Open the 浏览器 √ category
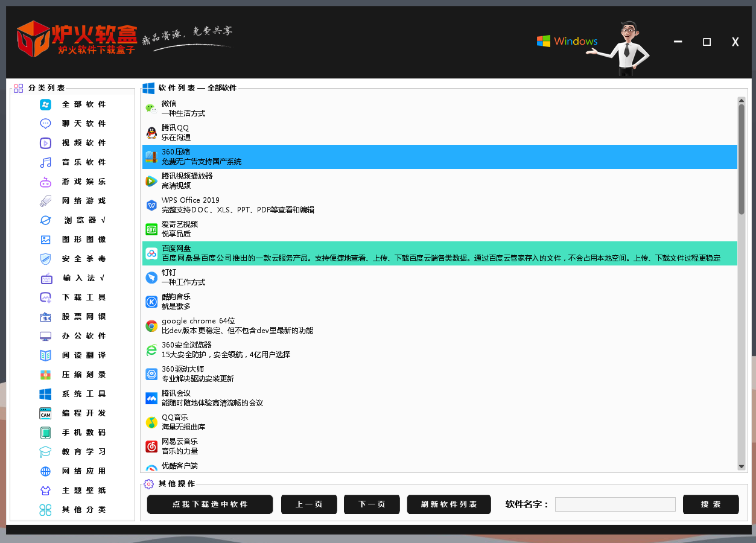The width and height of the screenshot is (756, 543). (x=84, y=220)
